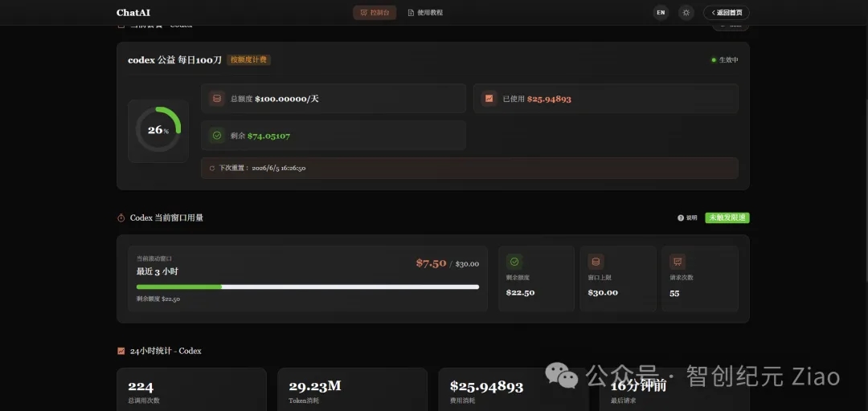868x411 pixels.
Task: Click the checkmark icon on 剩余额度 tile
Action: pos(514,262)
